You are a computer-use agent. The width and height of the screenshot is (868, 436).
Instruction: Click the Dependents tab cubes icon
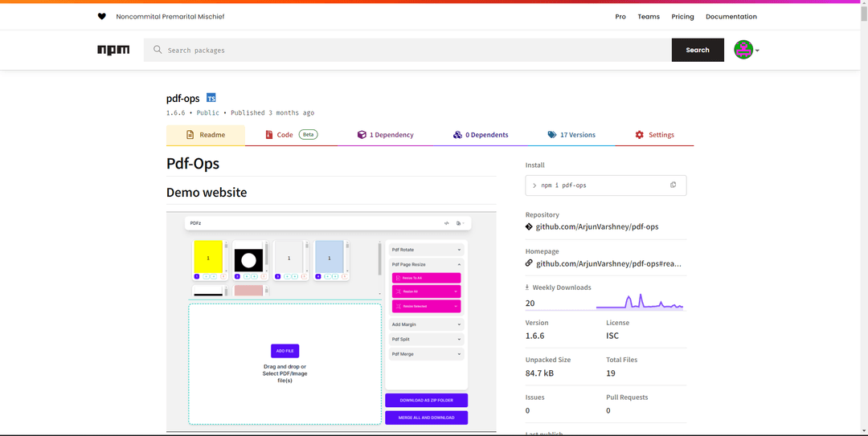(x=457, y=135)
